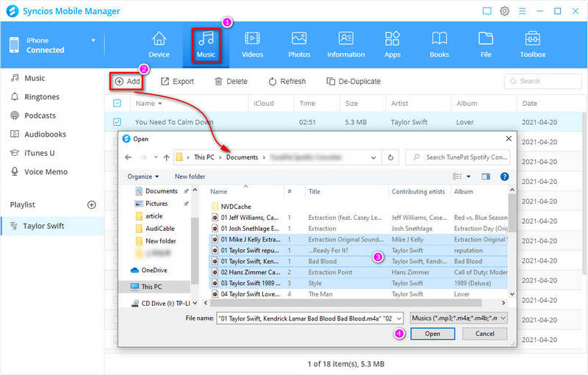Click the Add music button
The width and height of the screenshot is (588, 375).
point(126,82)
